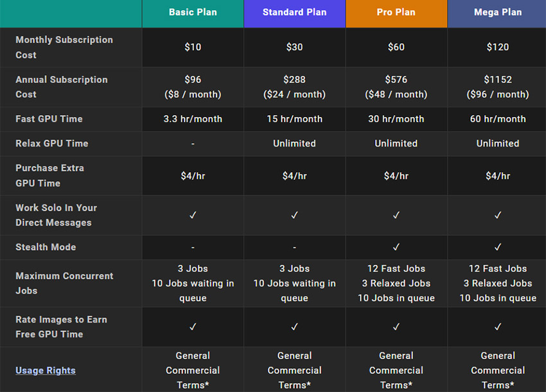Click the Fast GPU Time row label
The image size is (546, 392).
click(x=49, y=119)
